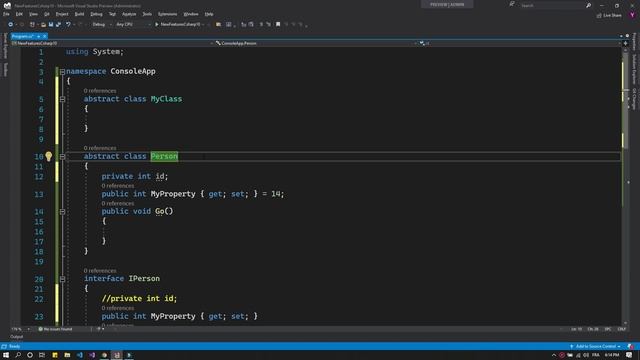The image size is (640, 360).
Task: Click the notifications icon in status bar
Action: 631,346
